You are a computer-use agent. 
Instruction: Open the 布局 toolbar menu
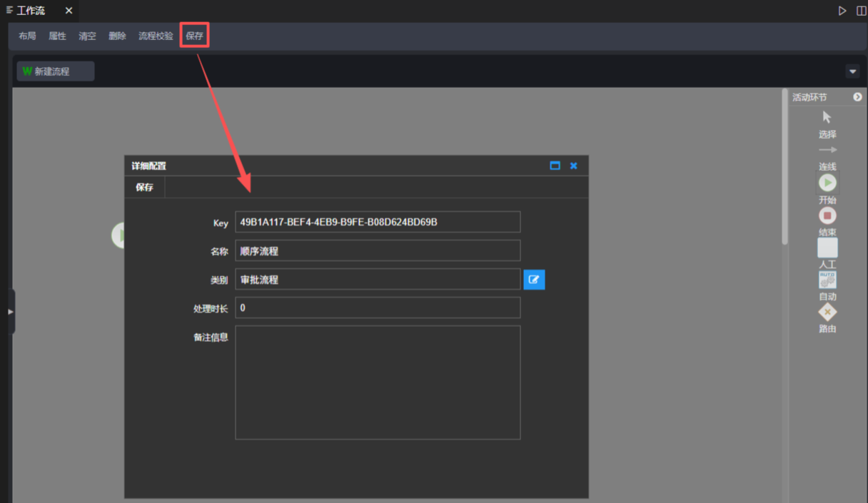click(27, 36)
